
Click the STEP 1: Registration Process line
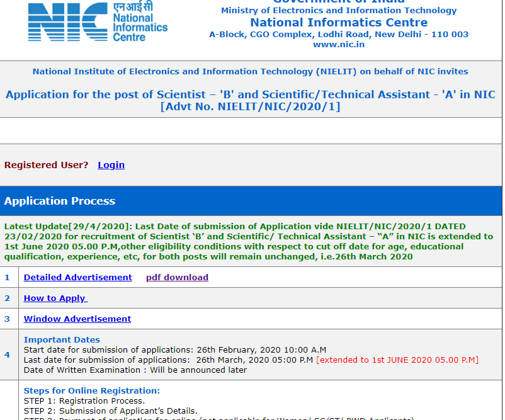(x=84, y=401)
